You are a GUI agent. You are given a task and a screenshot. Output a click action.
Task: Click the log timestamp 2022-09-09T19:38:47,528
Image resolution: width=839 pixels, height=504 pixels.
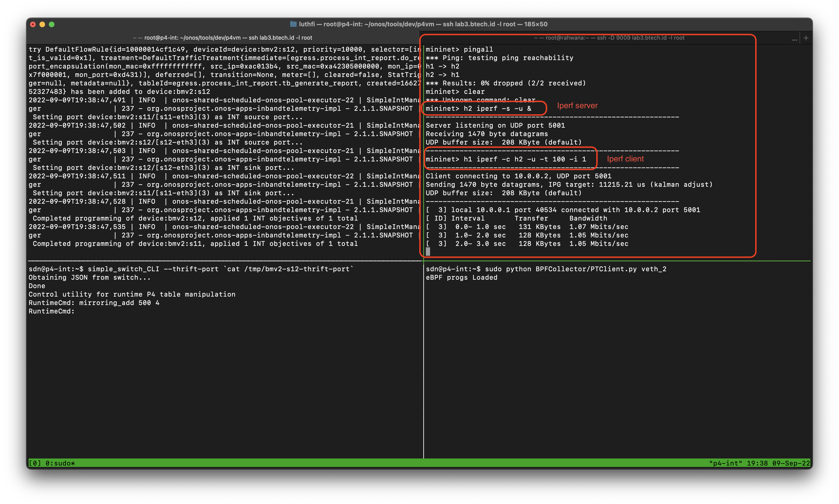point(77,202)
